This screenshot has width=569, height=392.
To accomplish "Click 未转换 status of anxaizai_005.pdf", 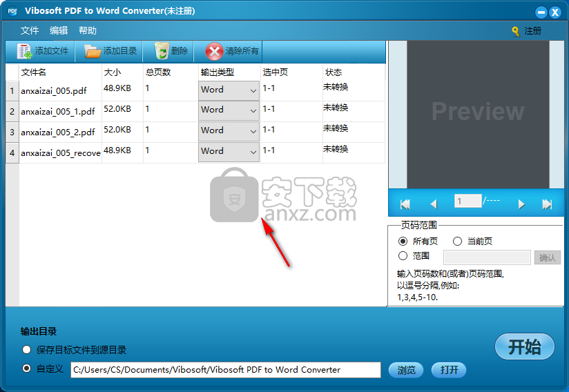I will 336,87.
